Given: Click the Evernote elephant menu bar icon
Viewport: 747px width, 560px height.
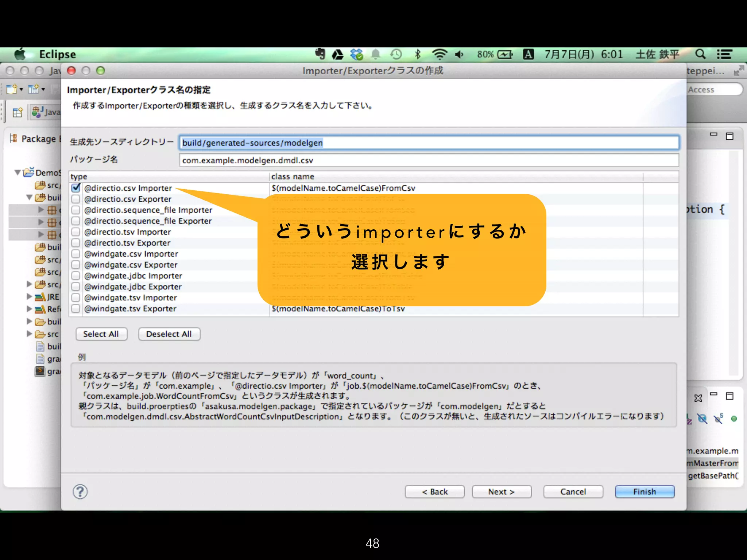Looking at the screenshot, I should click(x=320, y=54).
